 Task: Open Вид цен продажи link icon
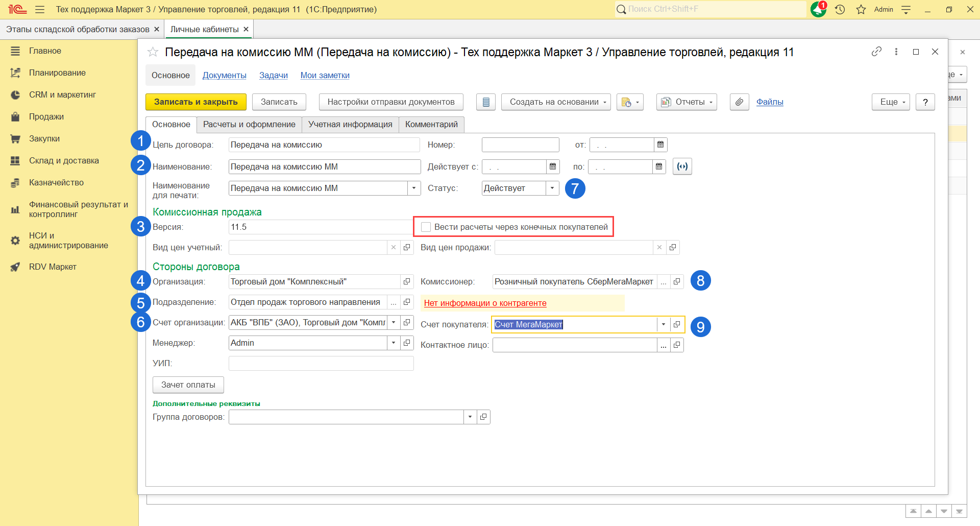pyautogui.click(x=673, y=248)
